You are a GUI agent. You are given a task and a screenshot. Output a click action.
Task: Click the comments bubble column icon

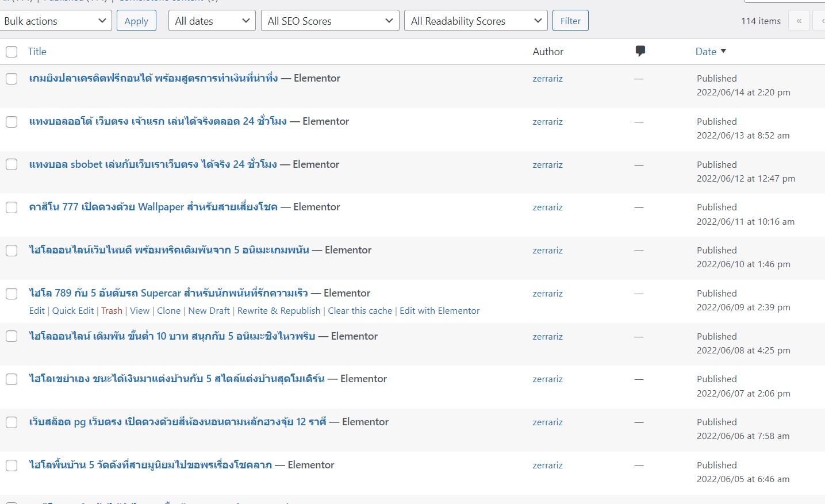[x=640, y=51]
